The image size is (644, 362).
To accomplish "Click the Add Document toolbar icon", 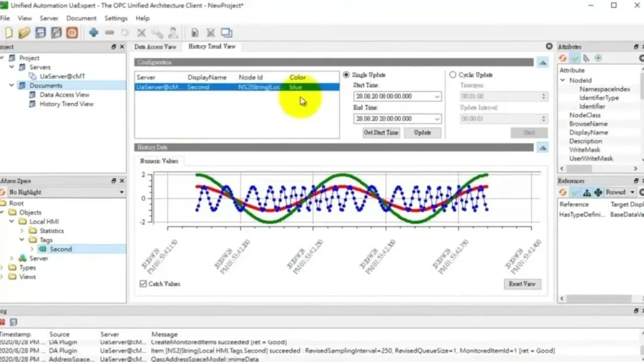I will 195,33.
